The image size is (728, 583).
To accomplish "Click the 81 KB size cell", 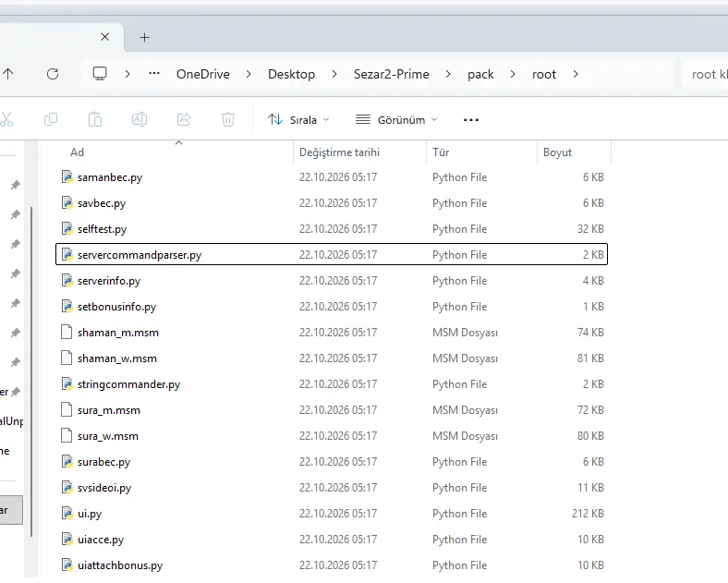I will point(590,358).
